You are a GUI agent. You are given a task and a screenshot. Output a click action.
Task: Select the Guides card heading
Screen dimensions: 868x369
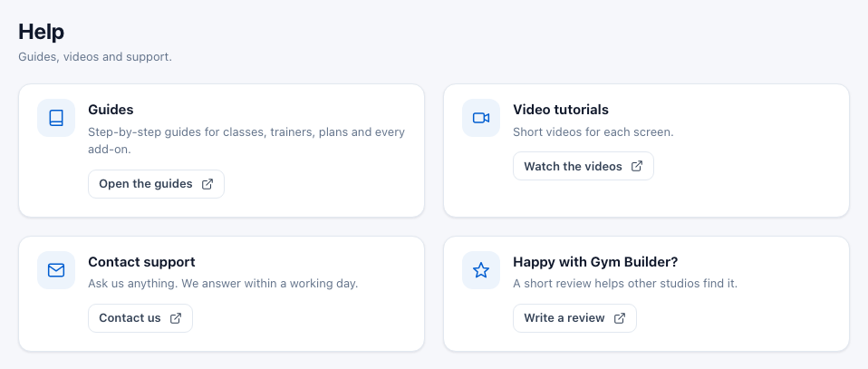coord(111,110)
